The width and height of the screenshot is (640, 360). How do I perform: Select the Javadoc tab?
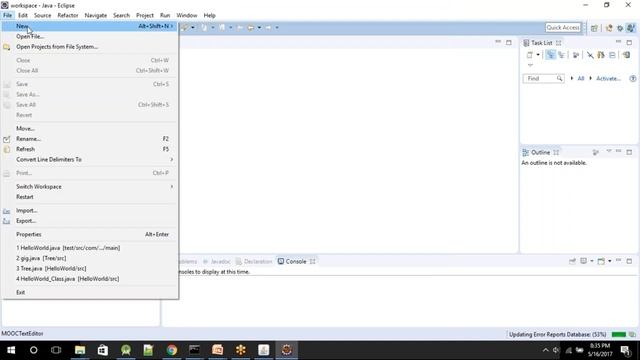(217, 262)
